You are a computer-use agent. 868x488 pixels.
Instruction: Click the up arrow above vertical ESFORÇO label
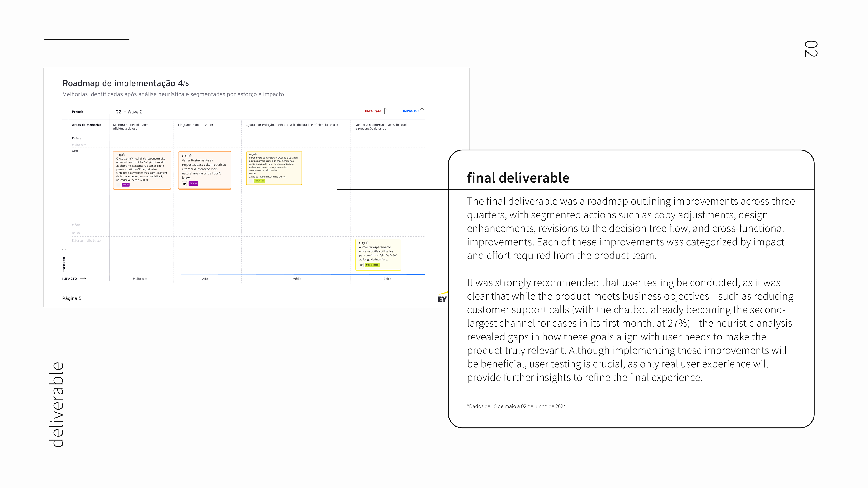(x=64, y=251)
